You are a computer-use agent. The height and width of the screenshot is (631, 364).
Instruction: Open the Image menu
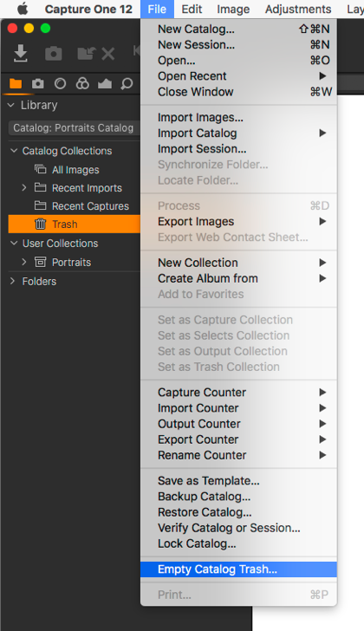coord(233,9)
